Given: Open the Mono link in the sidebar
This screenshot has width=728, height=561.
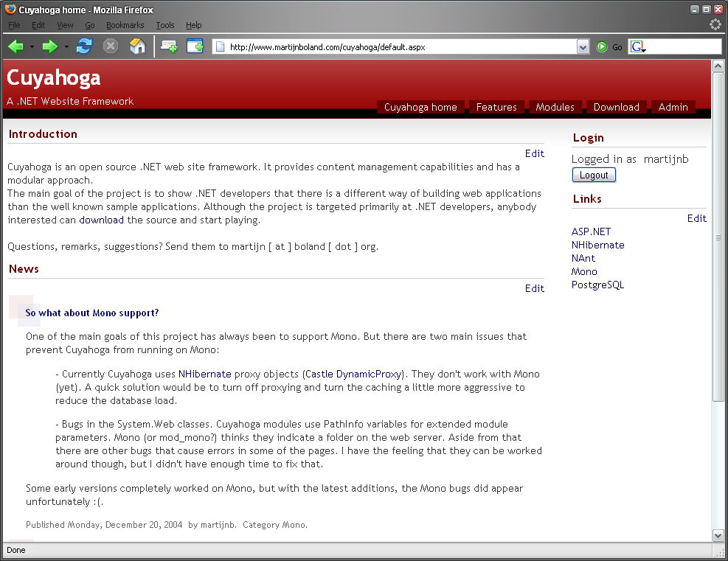Looking at the screenshot, I should click(x=584, y=271).
